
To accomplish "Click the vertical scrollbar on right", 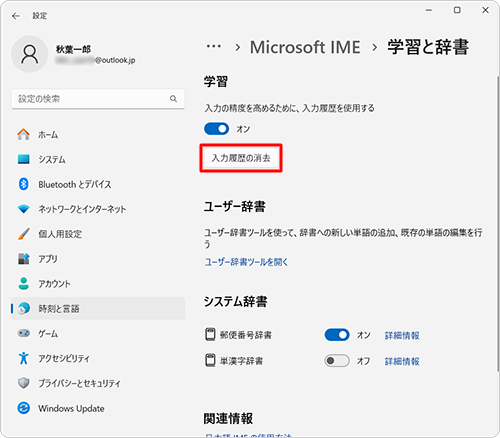I will pos(498,223).
